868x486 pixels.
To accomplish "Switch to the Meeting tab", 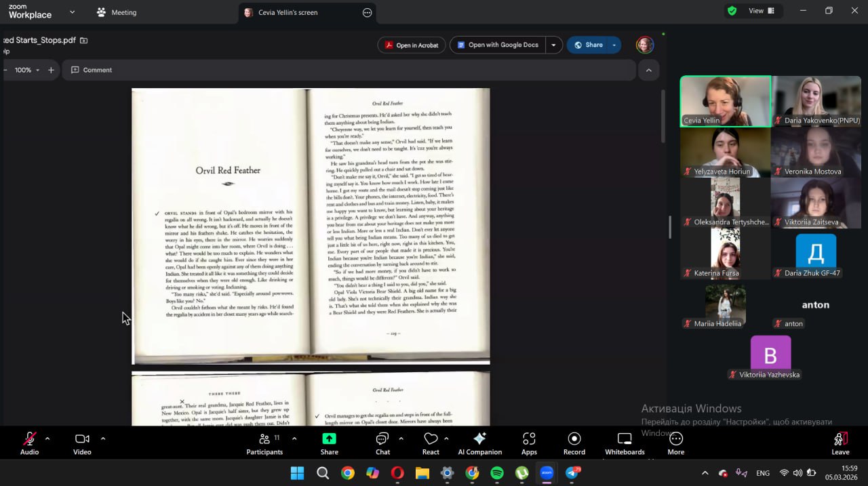I will click(116, 12).
